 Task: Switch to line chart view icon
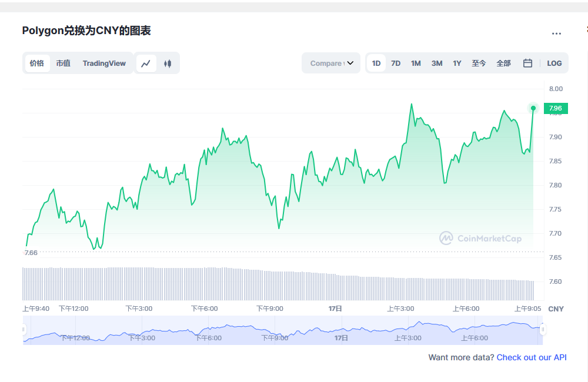click(x=146, y=63)
